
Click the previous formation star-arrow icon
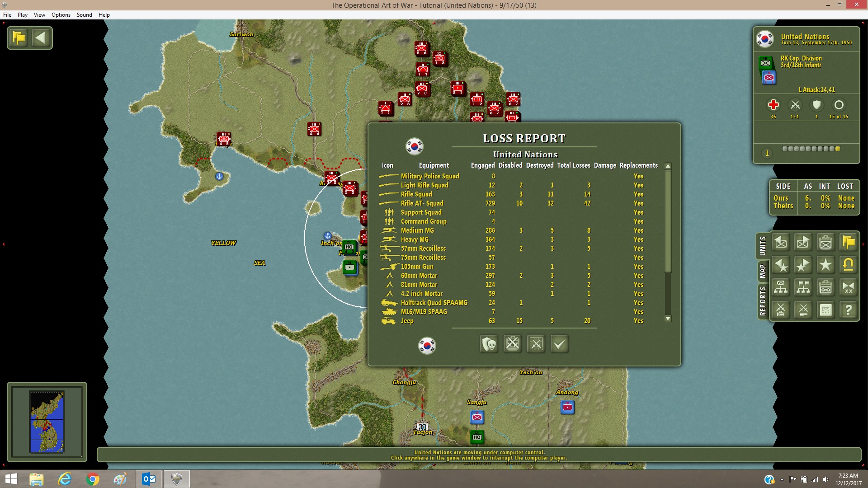click(x=781, y=265)
